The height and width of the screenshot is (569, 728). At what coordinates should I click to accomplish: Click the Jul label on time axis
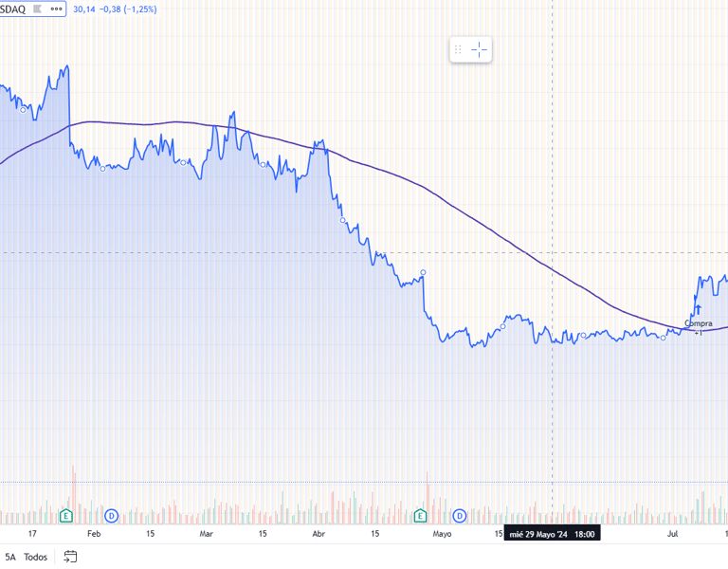tap(672, 534)
